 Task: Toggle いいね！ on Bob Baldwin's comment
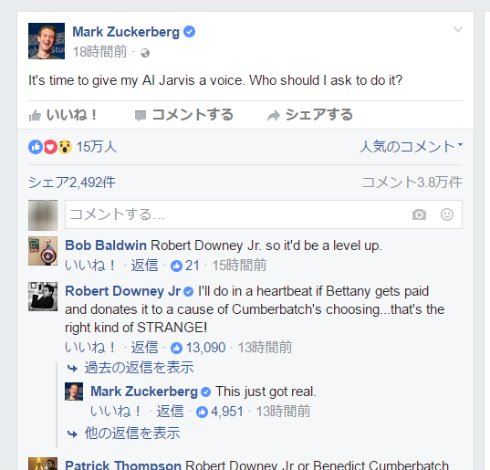[x=90, y=265]
